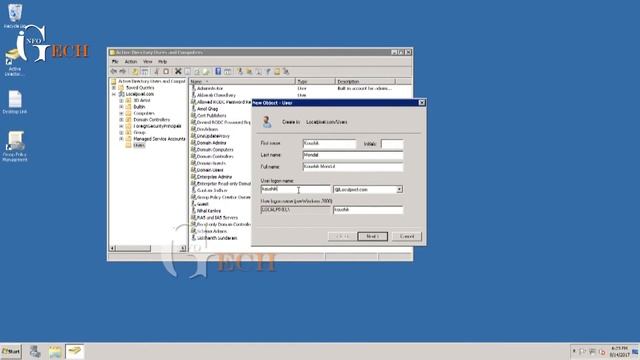The height and width of the screenshot is (360, 640).
Task: Open the UPN suffix domain dropdown
Action: [x=399, y=189]
